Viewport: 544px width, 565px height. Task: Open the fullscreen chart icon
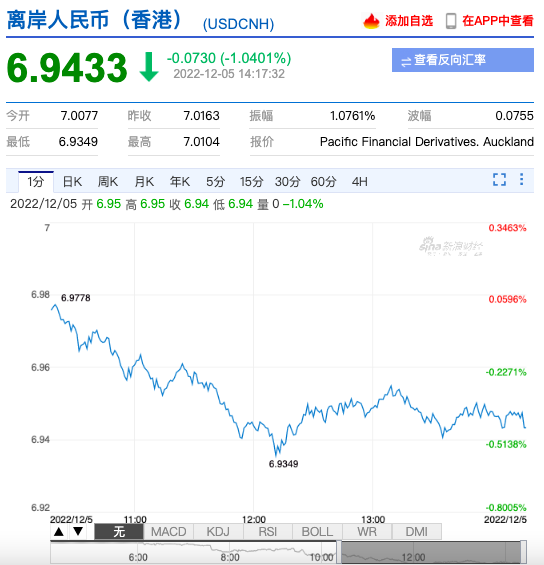click(499, 179)
